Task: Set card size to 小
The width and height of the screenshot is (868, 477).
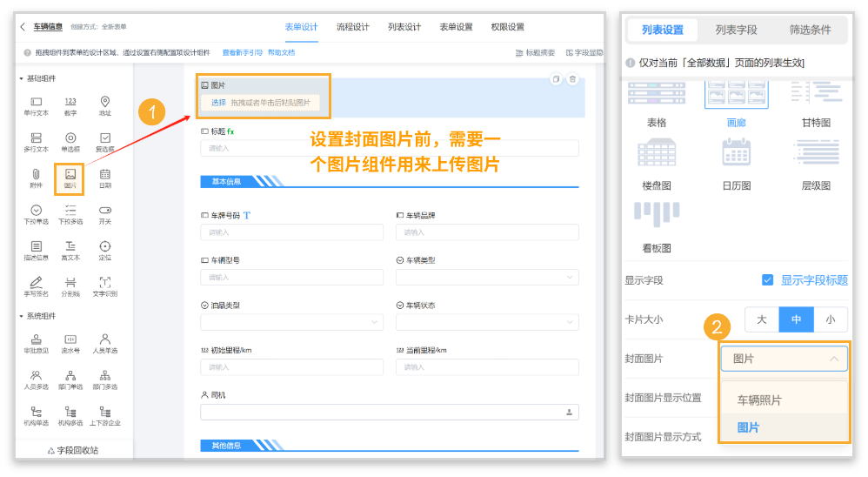Action: click(x=831, y=319)
